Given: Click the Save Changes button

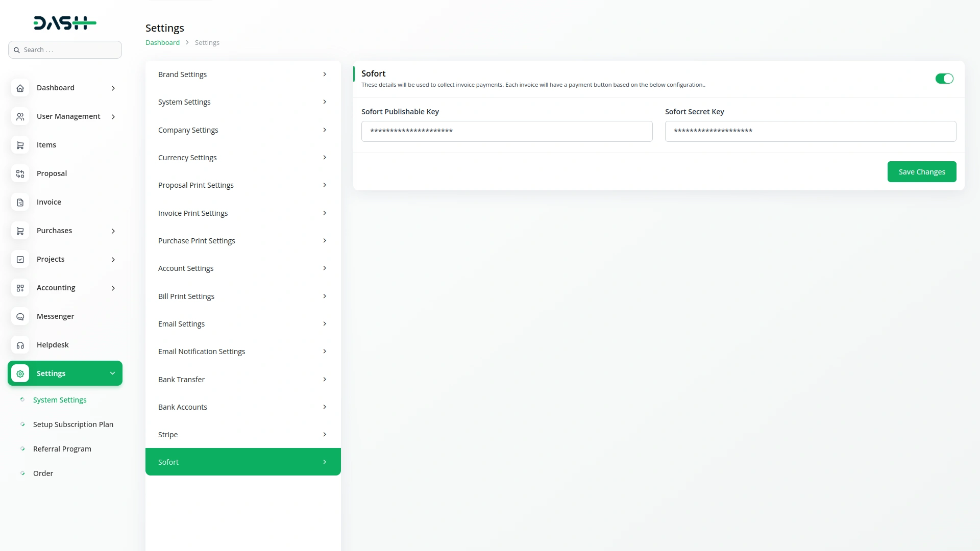Looking at the screenshot, I should point(921,172).
